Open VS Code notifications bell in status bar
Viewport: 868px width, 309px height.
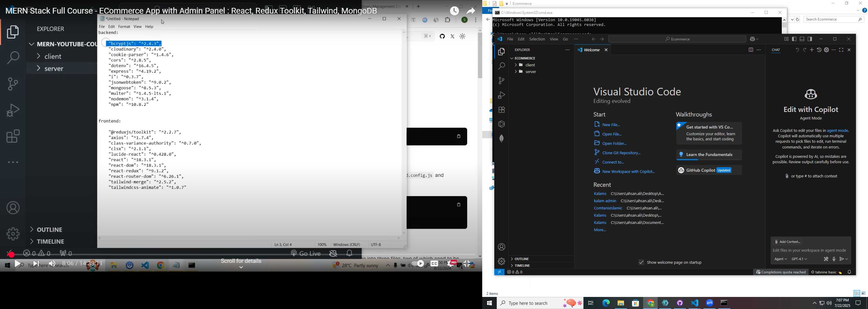tap(850, 272)
